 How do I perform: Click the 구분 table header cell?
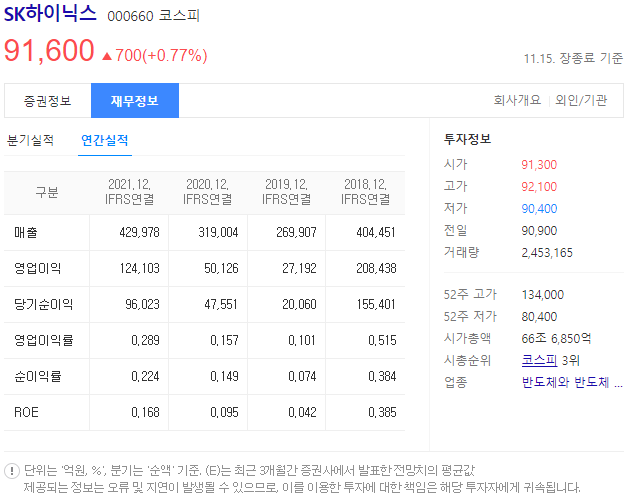point(47,192)
